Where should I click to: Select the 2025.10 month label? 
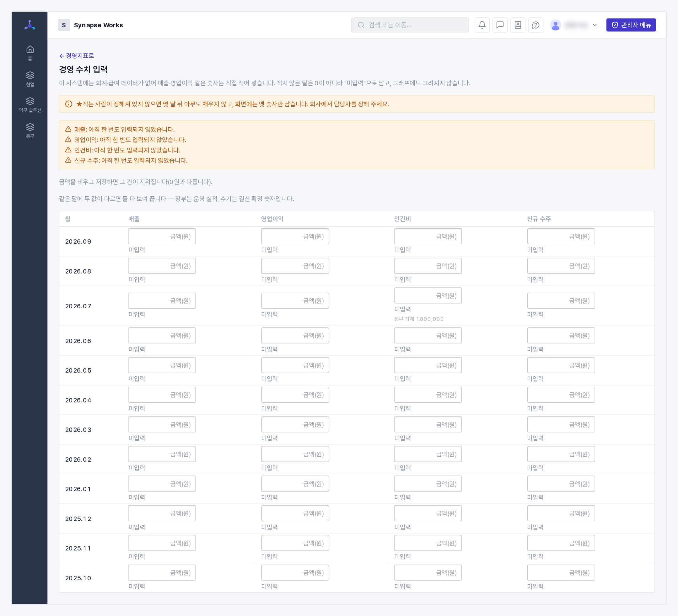click(78, 578)
